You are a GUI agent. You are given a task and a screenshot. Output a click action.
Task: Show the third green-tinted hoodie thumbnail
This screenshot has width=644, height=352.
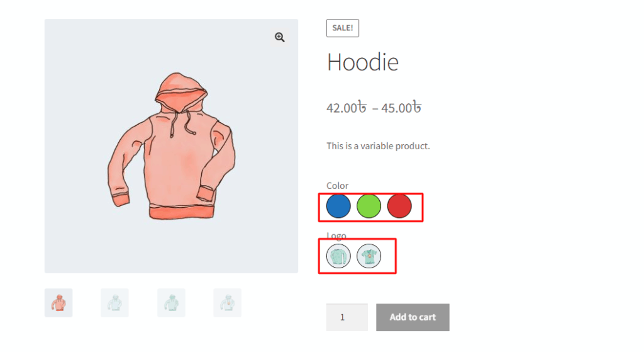tap(171, 303)
